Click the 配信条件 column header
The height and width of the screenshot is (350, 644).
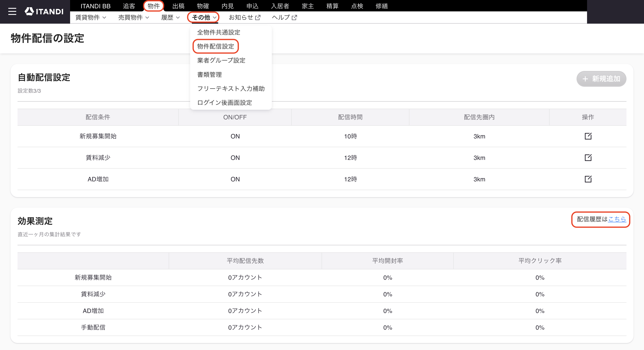coord(98,117)
